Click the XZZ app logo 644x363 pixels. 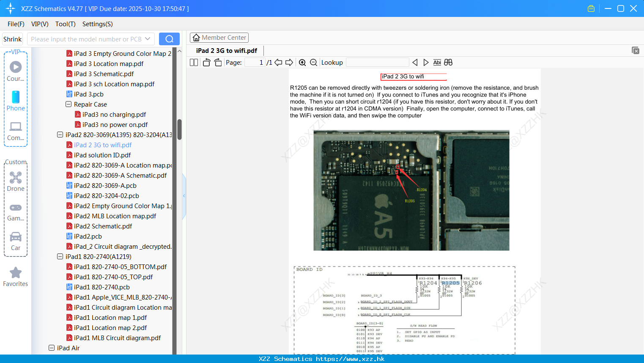(x=10, y=8)
